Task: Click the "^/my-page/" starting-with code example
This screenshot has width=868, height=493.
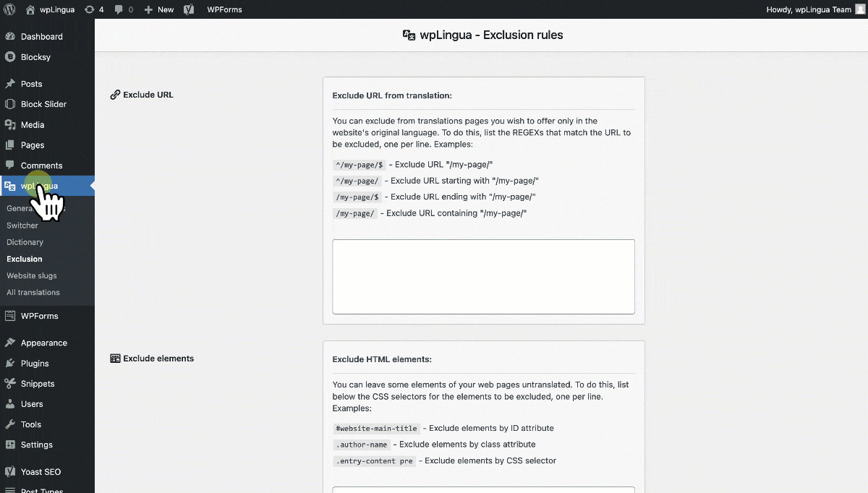Action: click(x=357, y=181)
